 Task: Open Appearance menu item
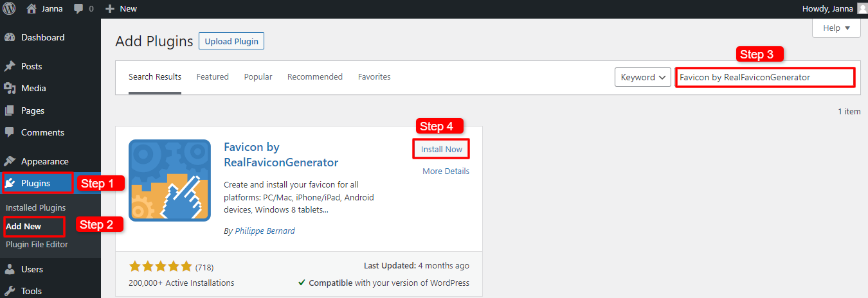pos(50,161)
